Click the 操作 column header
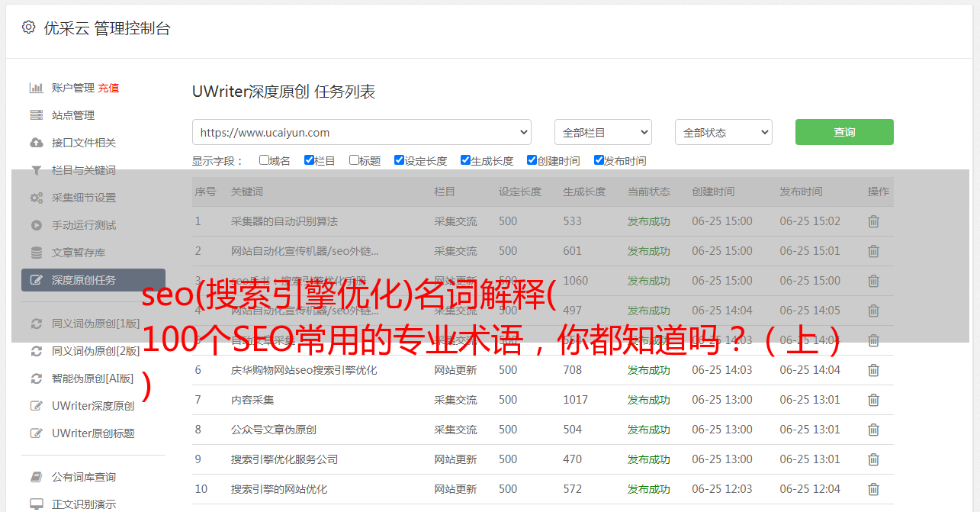This screenshot has width=980, height=512. pyautogui.click(x=879, y=192)
